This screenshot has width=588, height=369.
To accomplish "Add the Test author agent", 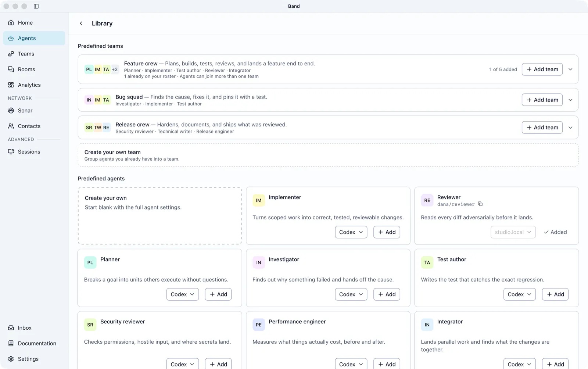I will pyautogui.click(x=555, y=294).
